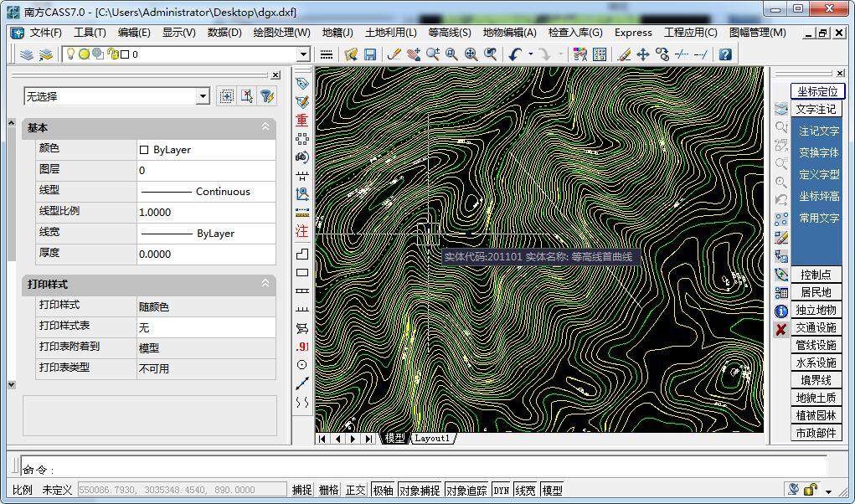855x504 pixels.
Task: Toggle 栅格 grid display
Action: [329, 491]
